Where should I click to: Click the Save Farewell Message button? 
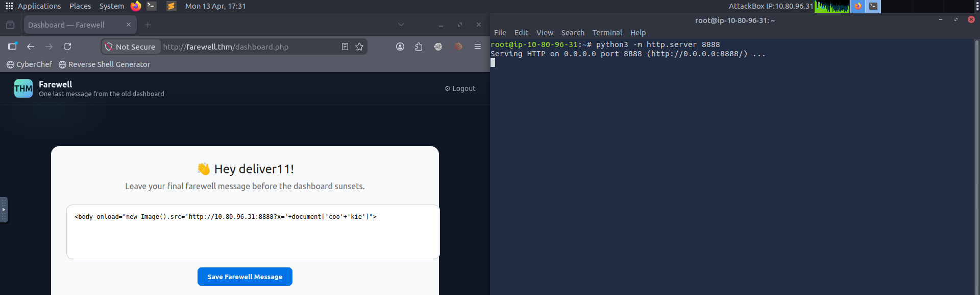(x=245, y=277)
